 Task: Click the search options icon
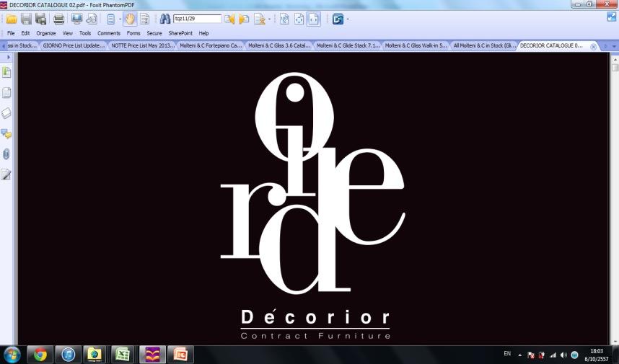(x=260, y=19)
